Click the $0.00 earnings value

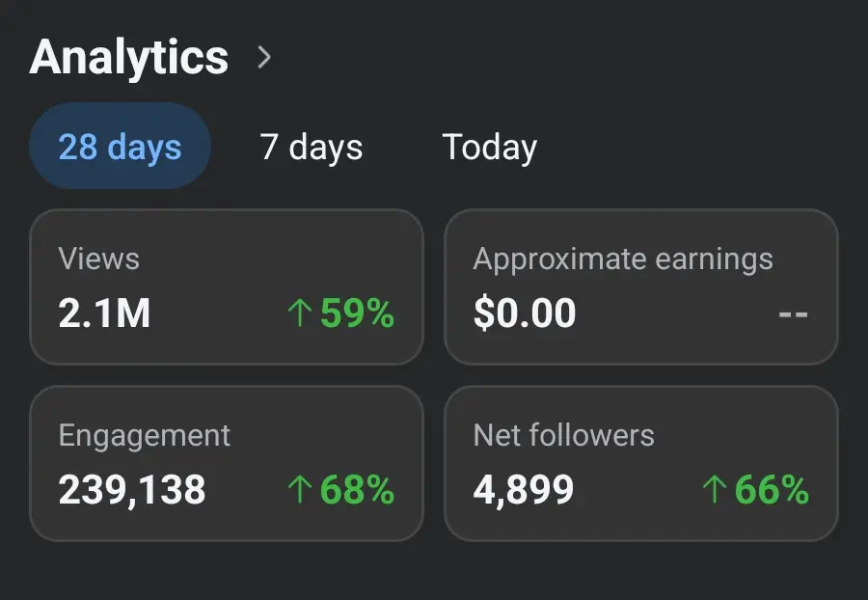coord(525,314)
